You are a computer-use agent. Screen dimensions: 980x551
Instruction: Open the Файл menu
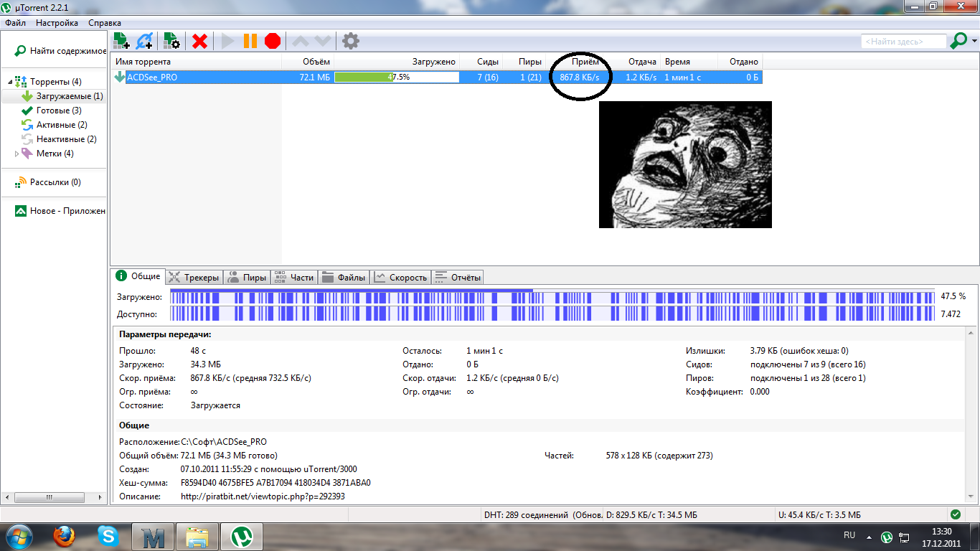point(15,23)
